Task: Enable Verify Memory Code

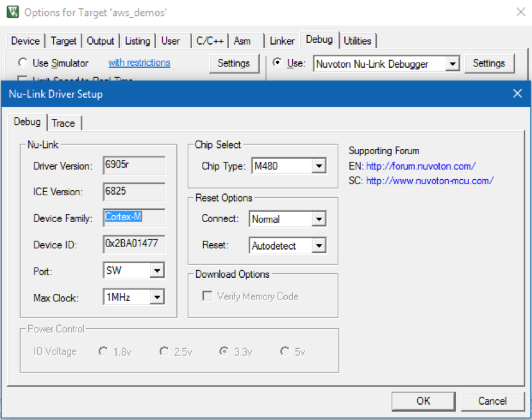Action: click(x=207, y=296)
